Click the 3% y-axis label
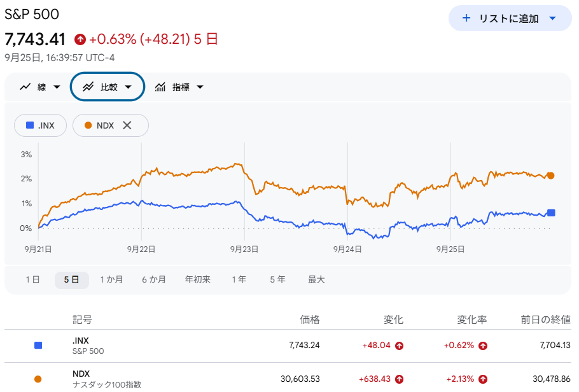 [x=26, y=155]
